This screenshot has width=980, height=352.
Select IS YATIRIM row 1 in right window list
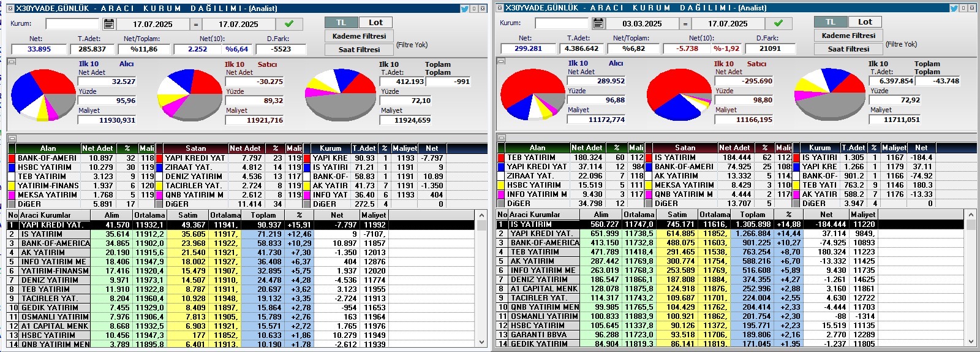[731, 224]
